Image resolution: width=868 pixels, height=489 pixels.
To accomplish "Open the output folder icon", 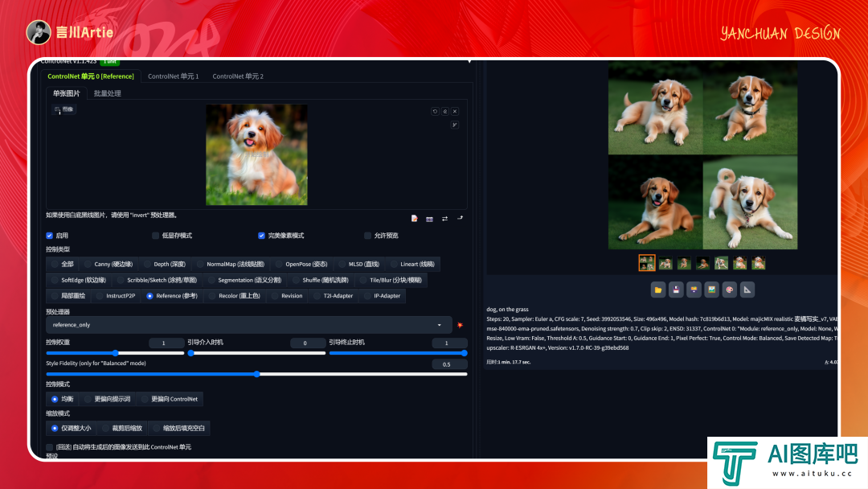I will (658, 290).
